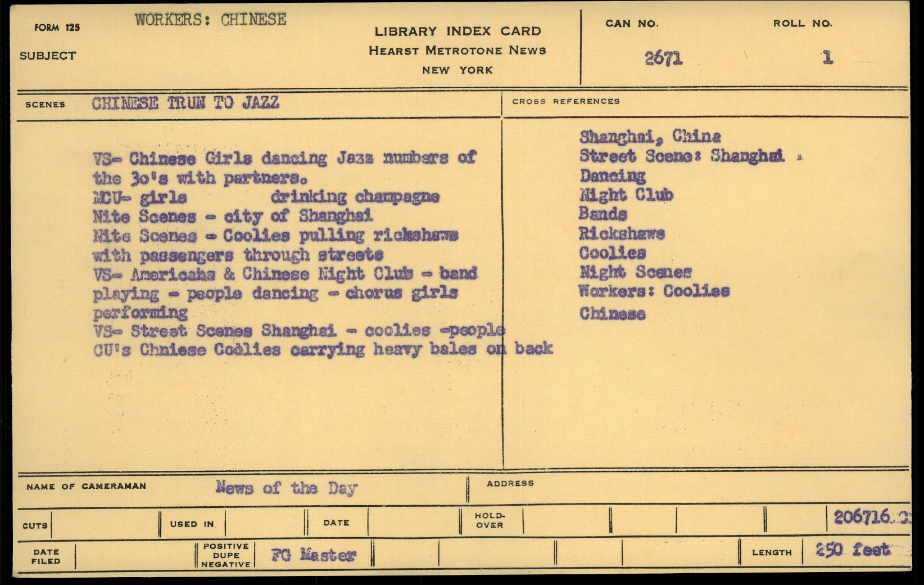Click 'News of the Day' cameraman field
This screenshot has height=585, width=924.
coord(286,488)
